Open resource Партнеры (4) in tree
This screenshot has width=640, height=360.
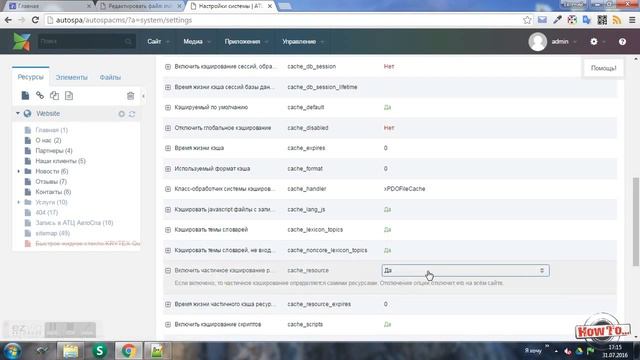coord(53,151)
